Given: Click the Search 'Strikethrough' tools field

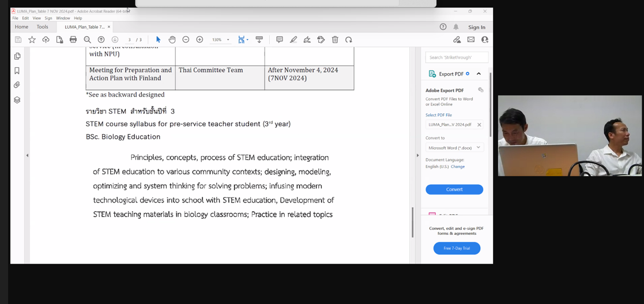Looking at the screenshot, I should tap(457, 58).
